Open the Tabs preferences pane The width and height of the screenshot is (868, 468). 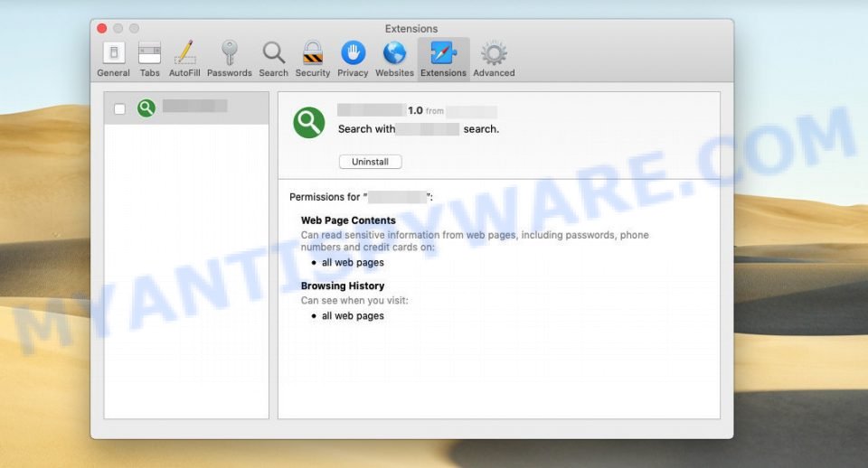pos(149,60)
